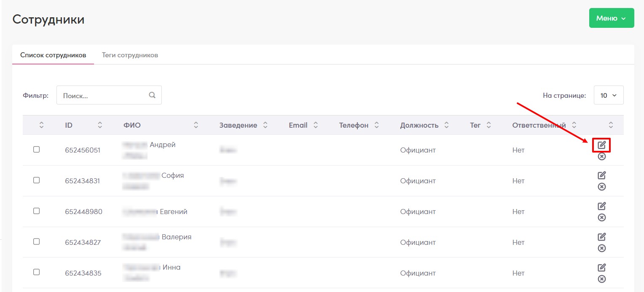This screenshot has height=292, width=644.
Task: Click the name Андрей in first row
Action: pyautogui.click(x=163, y=145)
